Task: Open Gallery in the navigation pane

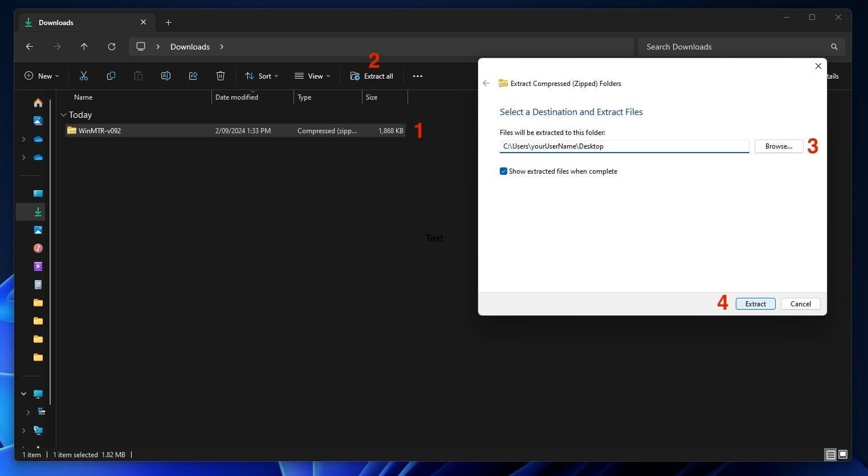Action: (x=38, y=121)
